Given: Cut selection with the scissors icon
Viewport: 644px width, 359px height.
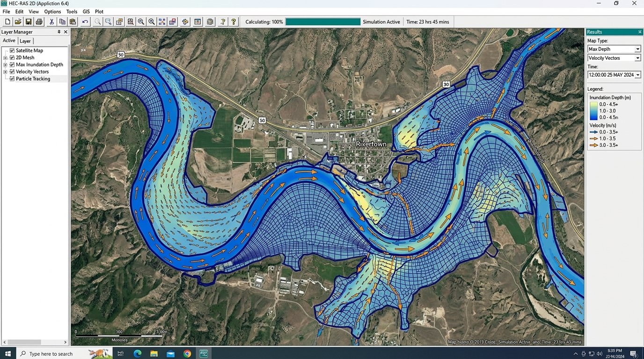Looking at the screenshot, I should (x=51, y=22).
